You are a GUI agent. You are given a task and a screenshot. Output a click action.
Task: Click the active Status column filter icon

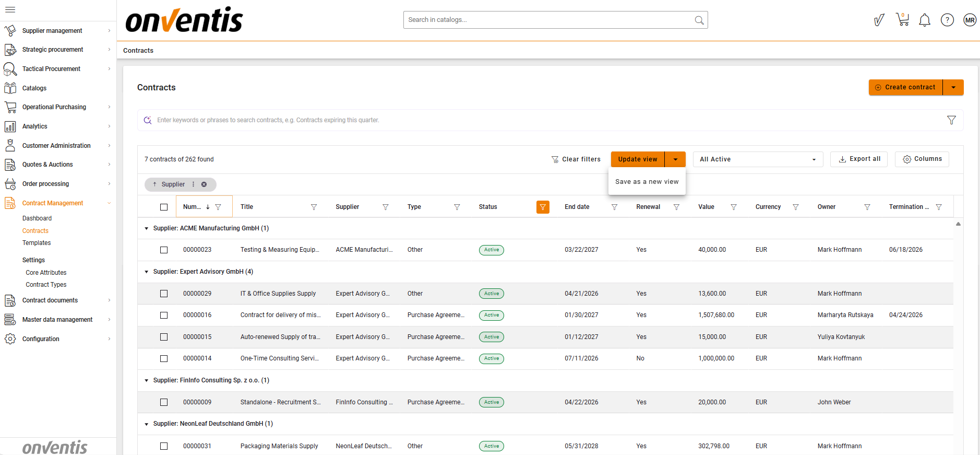[x=543, y=207]
